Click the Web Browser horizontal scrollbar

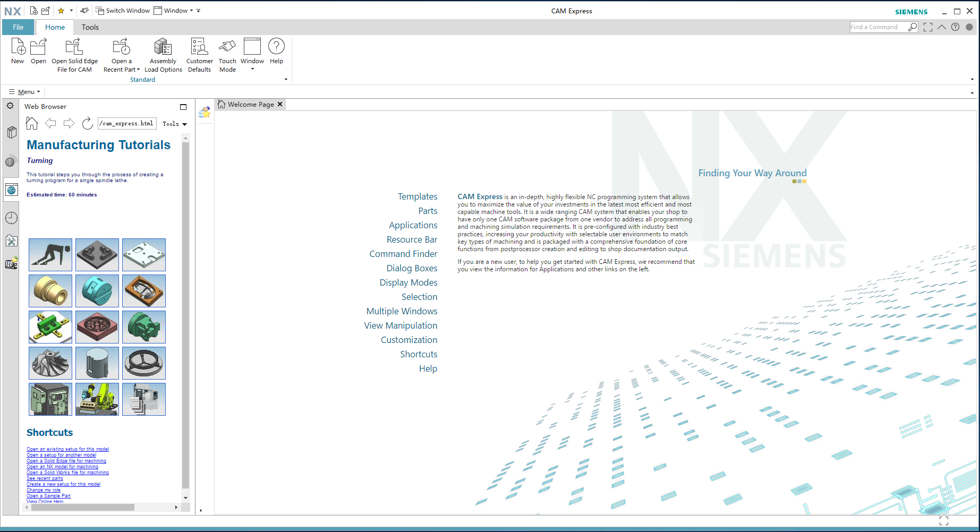(82, 507)
